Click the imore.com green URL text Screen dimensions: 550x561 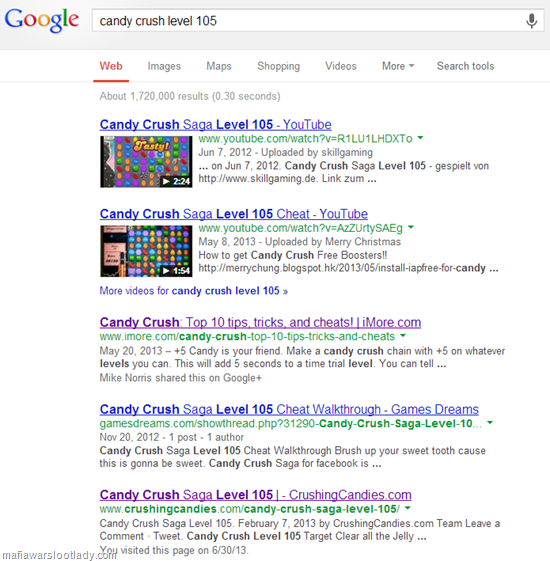tap(247, 337)
